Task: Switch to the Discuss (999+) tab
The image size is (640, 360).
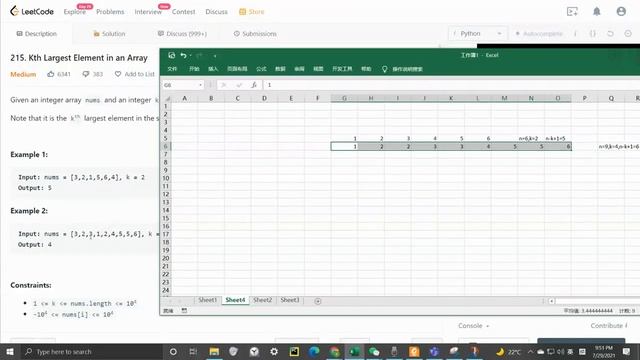Action: point(182,33)
